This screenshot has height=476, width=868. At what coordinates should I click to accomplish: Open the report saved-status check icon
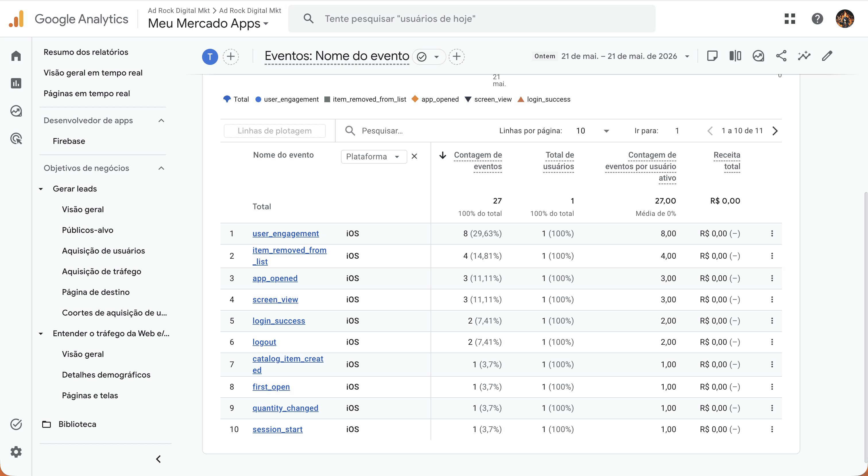(x=422, y=57)
